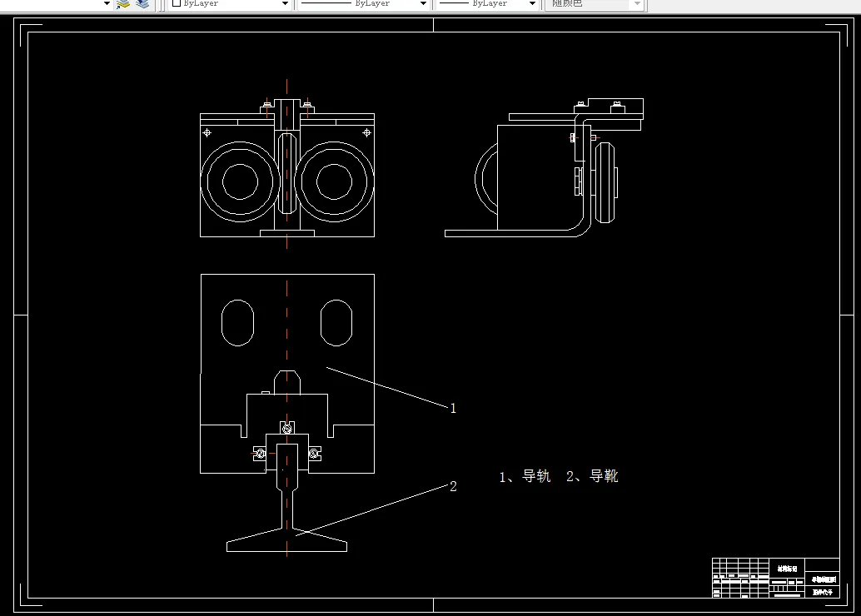Click the plot style control labeled 随颜色
Screen dimensions: 861x616
click(583, 3)
